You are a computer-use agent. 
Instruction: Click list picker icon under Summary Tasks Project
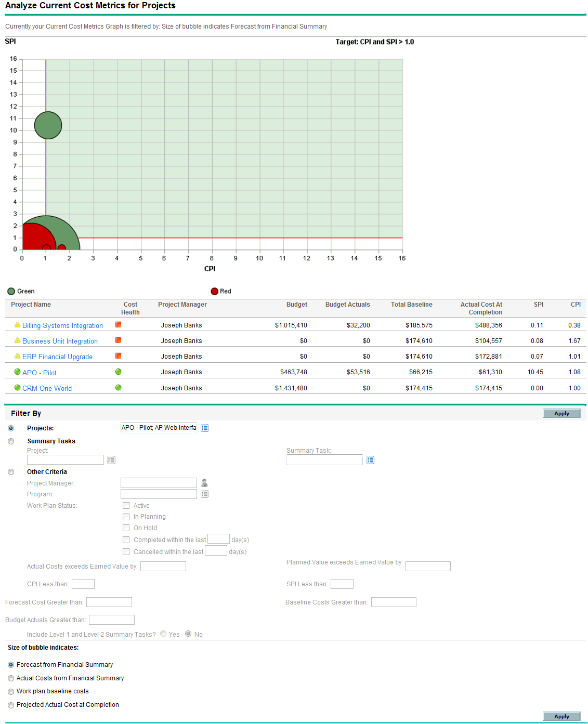coord(111,460)
